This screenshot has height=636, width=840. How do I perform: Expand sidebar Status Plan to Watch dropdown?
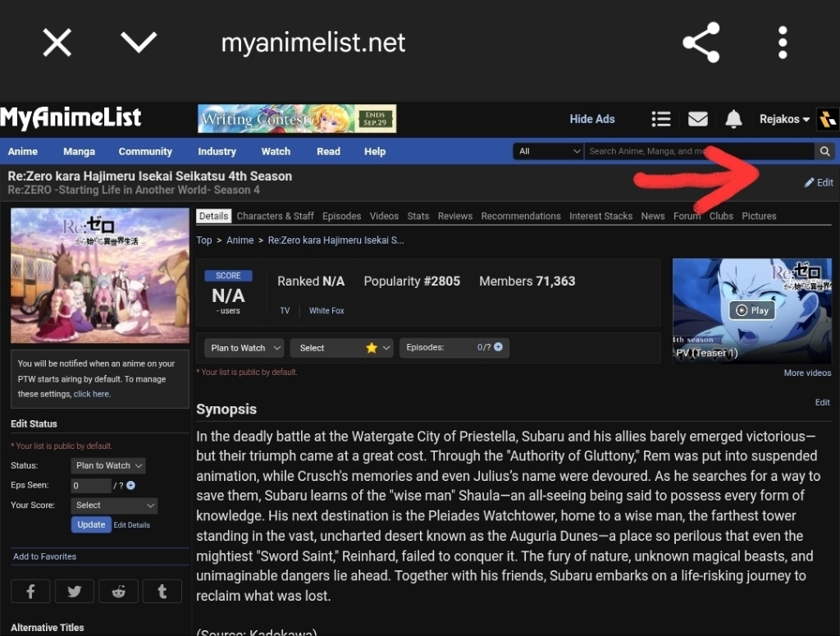pyautogui.click(x=108, y=465)
